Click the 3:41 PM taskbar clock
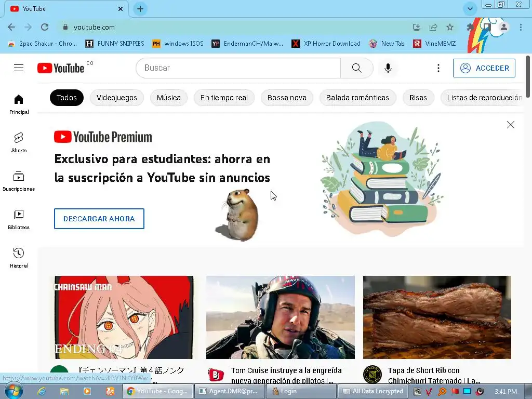Screen dimensions: 532x399 pos(506,391)
